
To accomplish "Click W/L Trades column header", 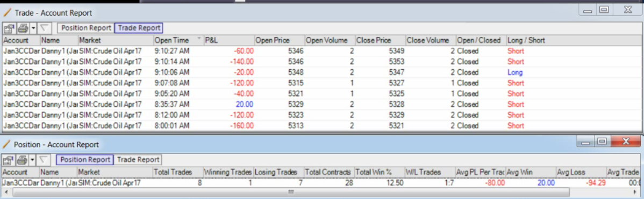I will pyautogui.click(x=430, y=172).
